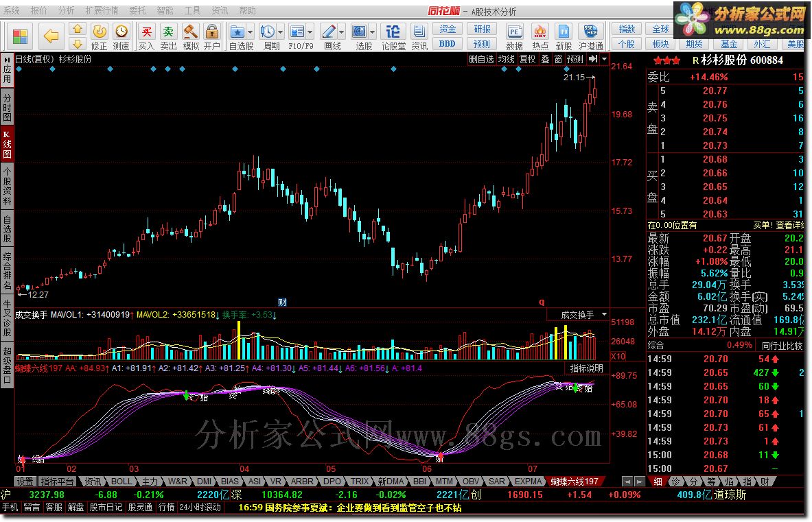Expand the 自选股 dropdown arrow
The width and height of the screenshot is (812, 522).
pyautogui.click(x=250, y=32)
